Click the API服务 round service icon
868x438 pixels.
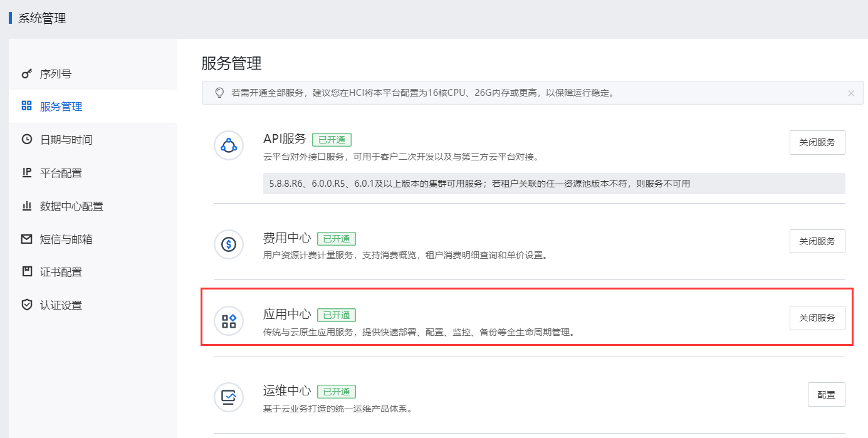coord(229,145)
